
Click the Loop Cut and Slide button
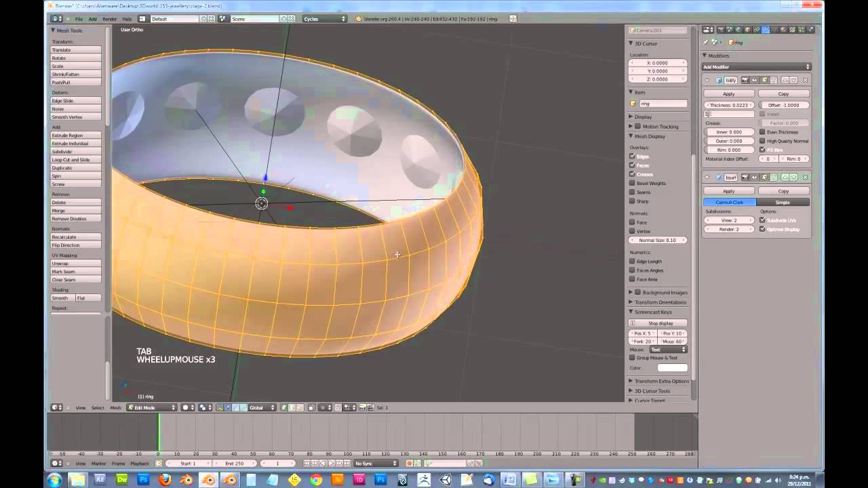(76, 160)
